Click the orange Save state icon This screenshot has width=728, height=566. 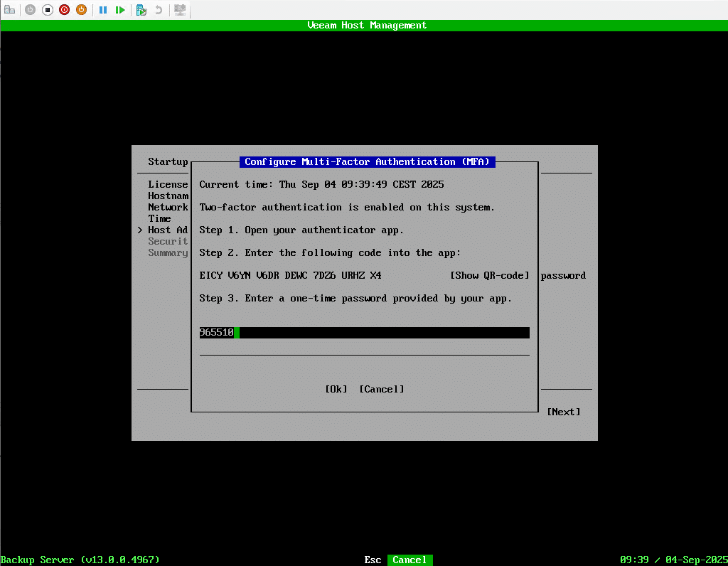[81, 10]
